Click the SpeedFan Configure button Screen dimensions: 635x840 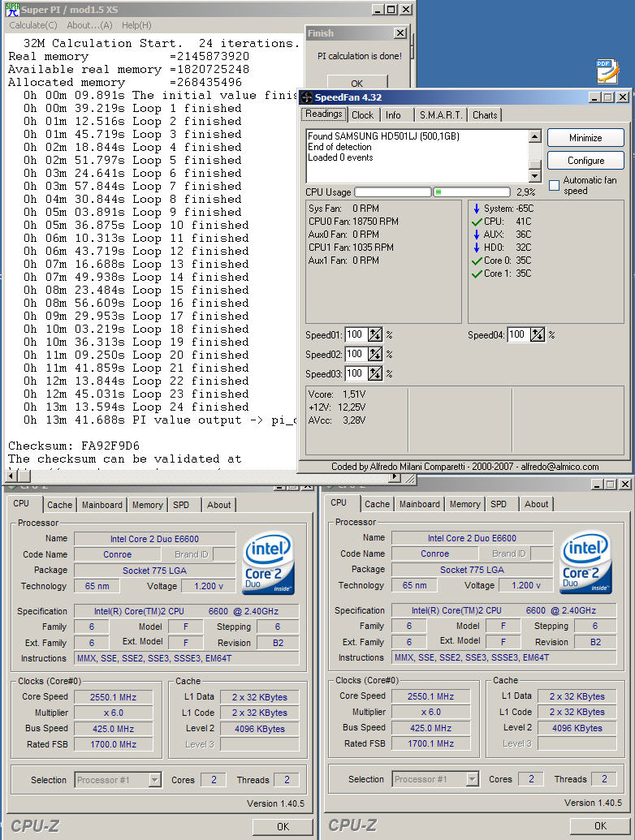(585, 160)
